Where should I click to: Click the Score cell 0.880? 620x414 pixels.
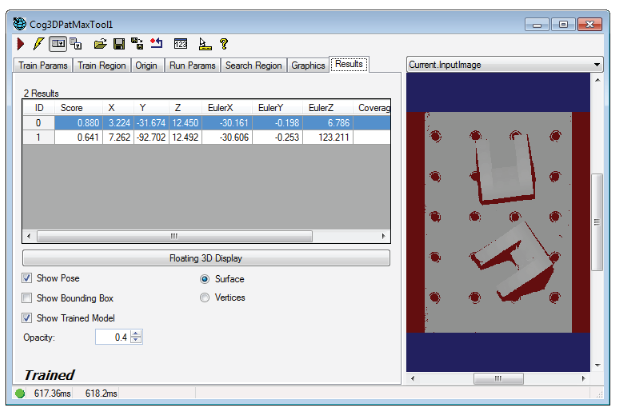click(x=78, y=123)
